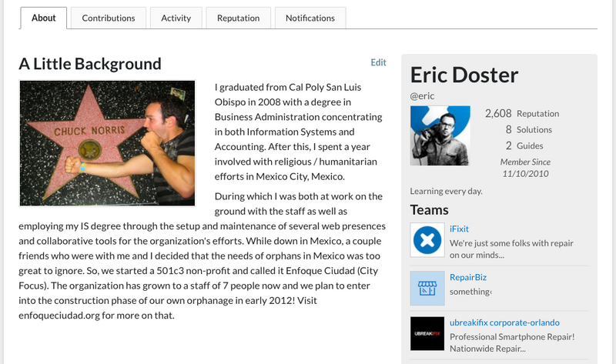Image resolution: width=616 pixels, height=364 pixels.
Task: Open the Contributions tab
Action: pyautogui.click(x=109, y=18)
